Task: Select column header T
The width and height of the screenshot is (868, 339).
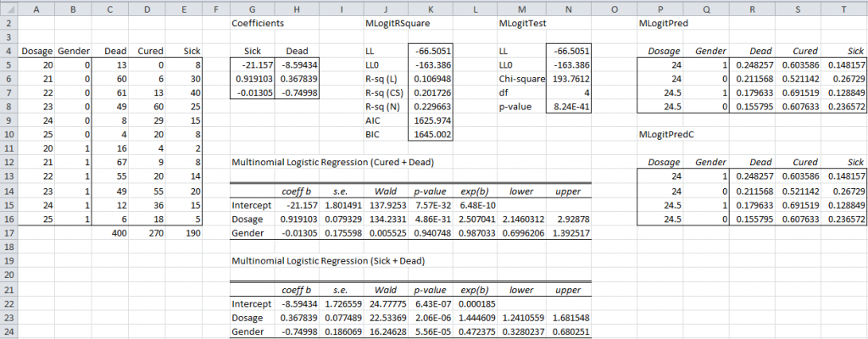Action: (843, 9)
